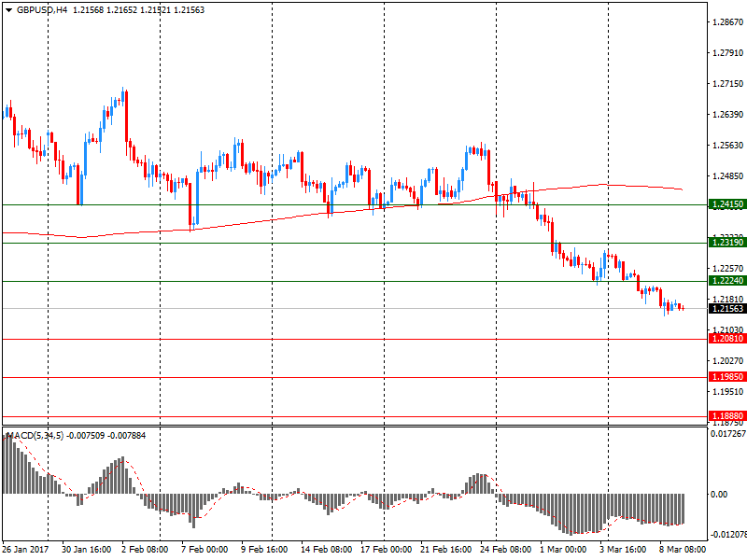Image resolution: width=747 pixels, height=560 pixels.
Task: Select the 3 Mar 16:00 time label
Action: pos(623,549)
